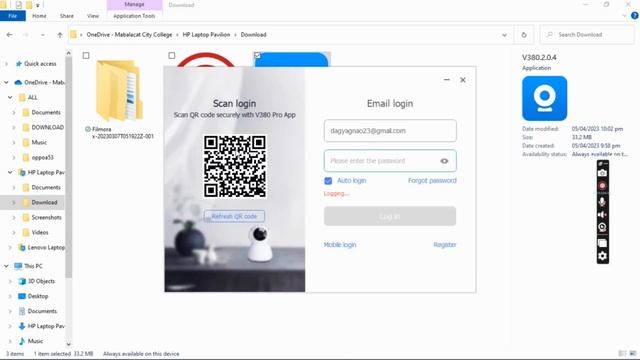Open the Forgot password link
Image resolution: width=640 pixels, height=360 pixels.
pos(432,180)
